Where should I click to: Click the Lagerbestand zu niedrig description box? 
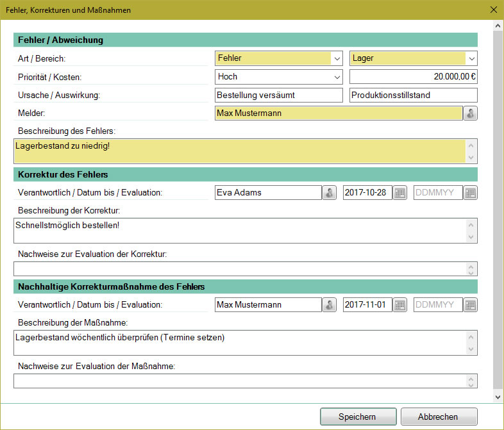[x=239, y=151]
